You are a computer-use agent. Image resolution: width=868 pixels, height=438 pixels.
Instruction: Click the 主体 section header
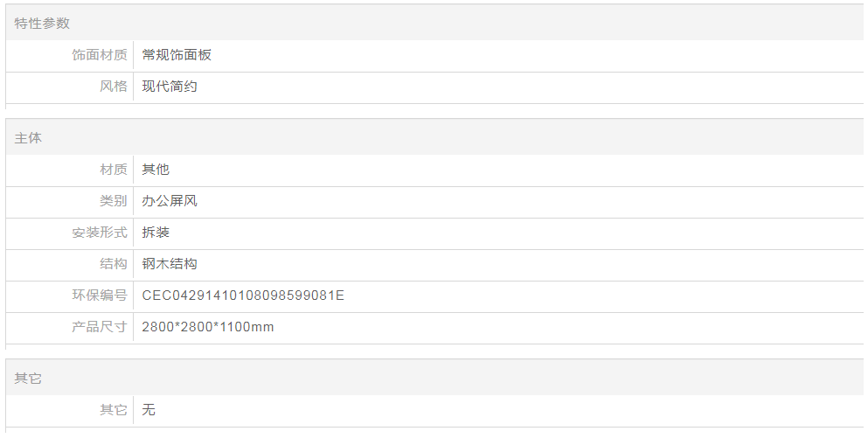28,138
